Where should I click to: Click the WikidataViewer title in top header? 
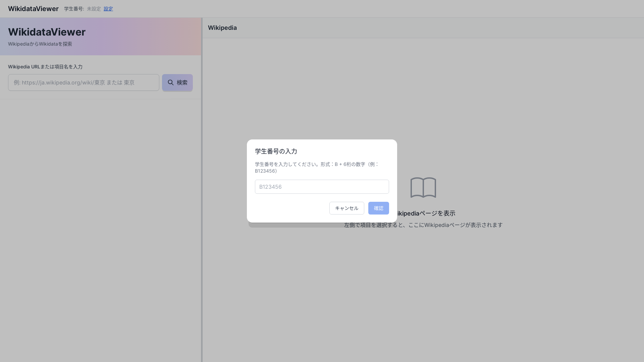(33, 9)
